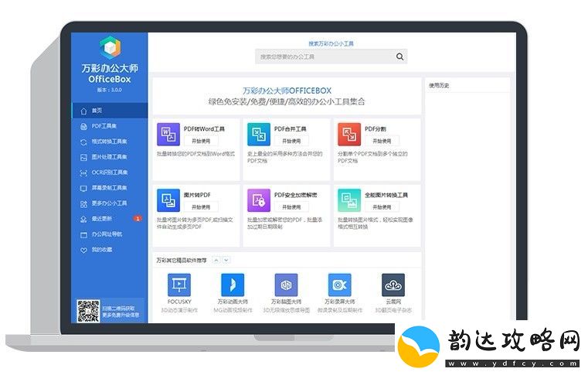The image size is (588, 372).
Task: Click the picture icon beside 图片处理工具集
Action: [x=83, y=157]
